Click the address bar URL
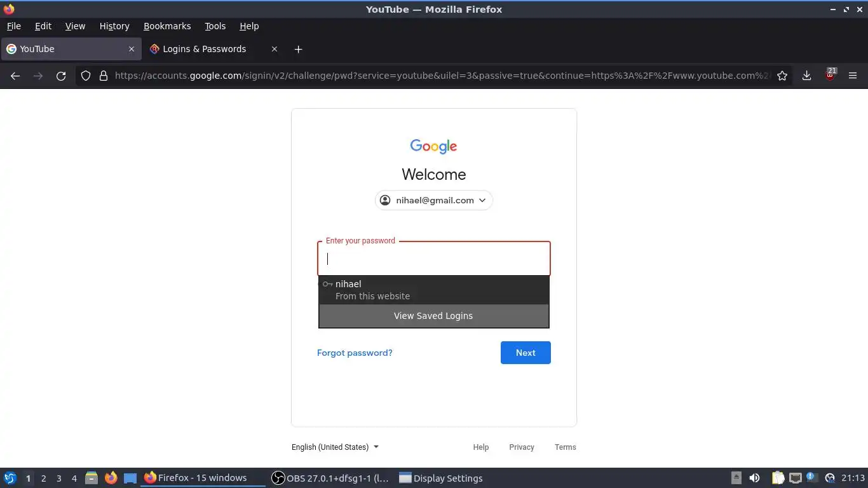Viewport: 868px width, 488px height. [442, 76]
